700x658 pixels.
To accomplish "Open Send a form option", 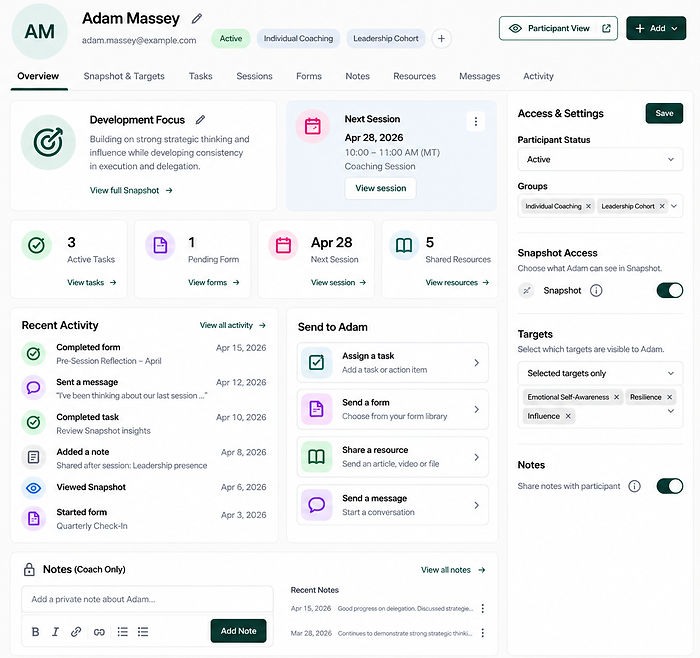I will [x=392, y=409].
